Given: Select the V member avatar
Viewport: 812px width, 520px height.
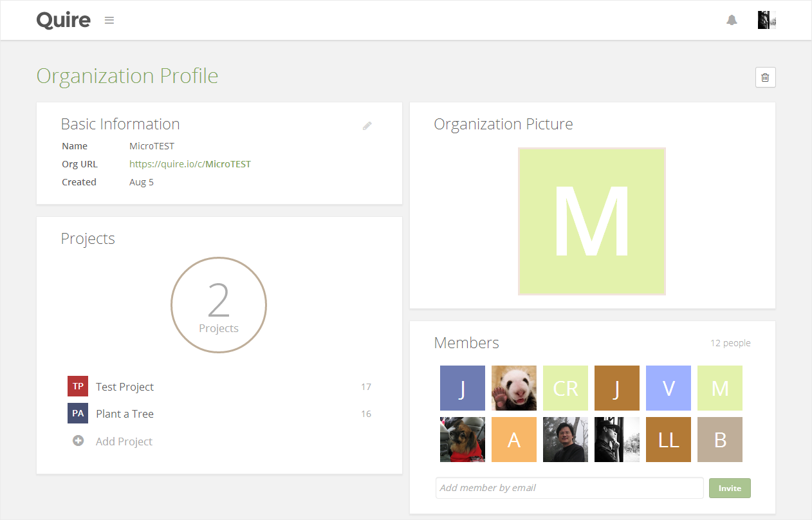Looking at the screenshot, I should tap(669, 388).
